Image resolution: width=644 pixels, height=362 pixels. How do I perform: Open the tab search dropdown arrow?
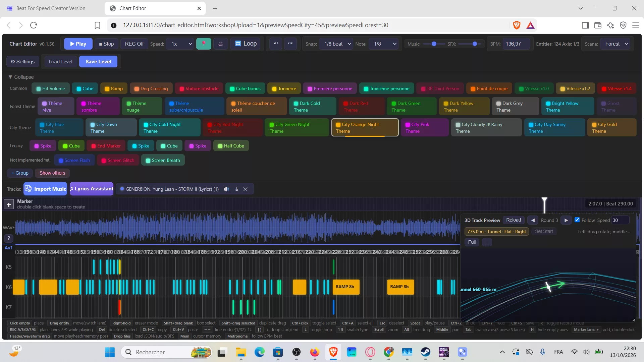[x=581, y=8]
